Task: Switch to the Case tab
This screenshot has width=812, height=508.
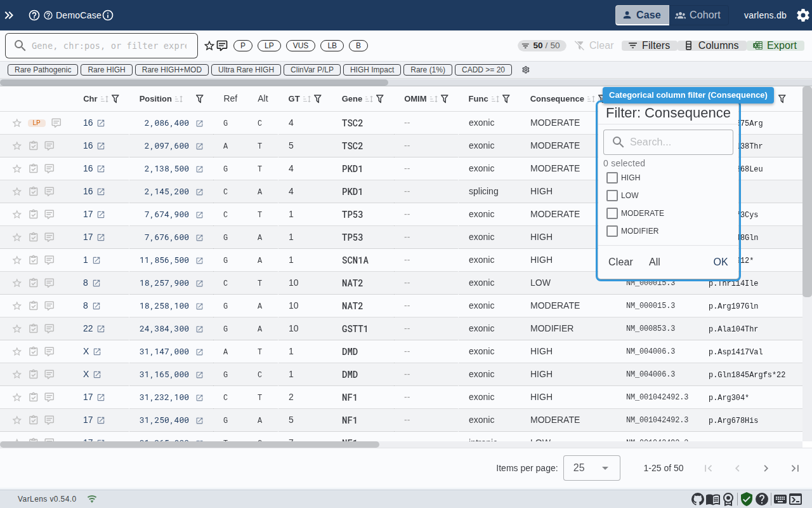Action: (x=641, y=15)
